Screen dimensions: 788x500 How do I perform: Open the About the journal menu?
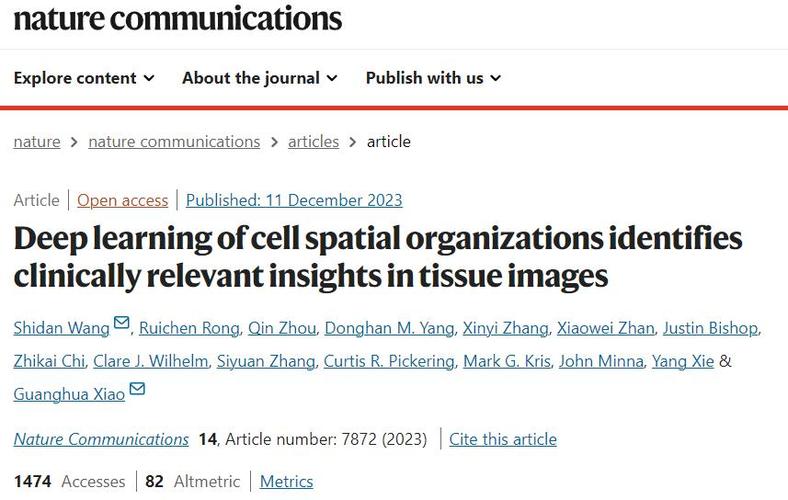(260, 78)
